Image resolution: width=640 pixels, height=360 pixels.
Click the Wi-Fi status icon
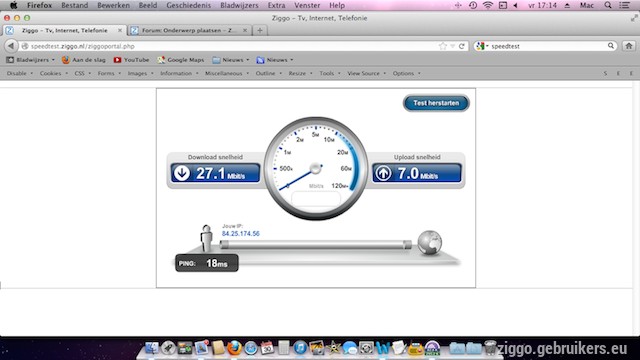[488, 5]
